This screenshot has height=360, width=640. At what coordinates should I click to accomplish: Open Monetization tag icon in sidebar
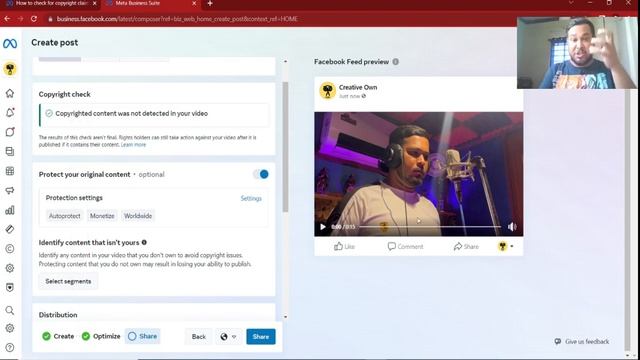10,229
